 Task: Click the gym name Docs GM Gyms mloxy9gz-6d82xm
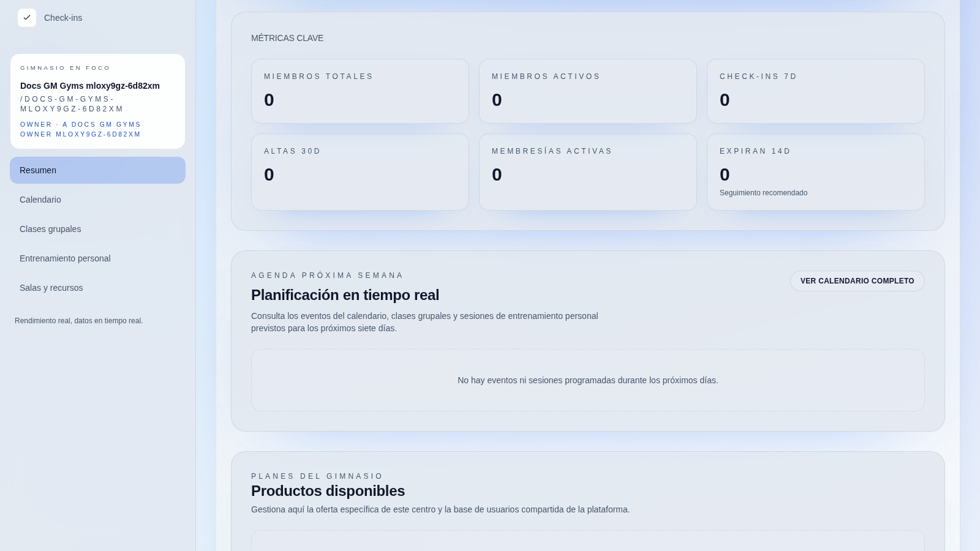[90, 86]
